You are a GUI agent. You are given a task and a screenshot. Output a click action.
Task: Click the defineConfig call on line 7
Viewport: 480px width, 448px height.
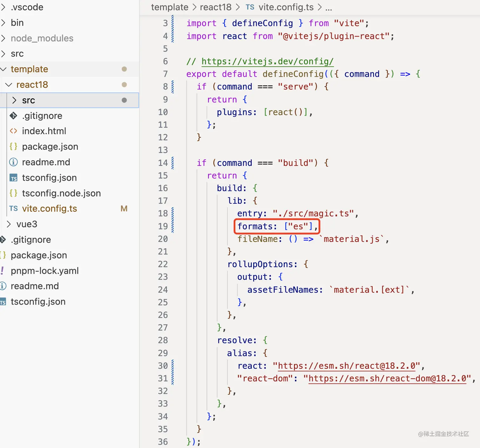(293, 74)
